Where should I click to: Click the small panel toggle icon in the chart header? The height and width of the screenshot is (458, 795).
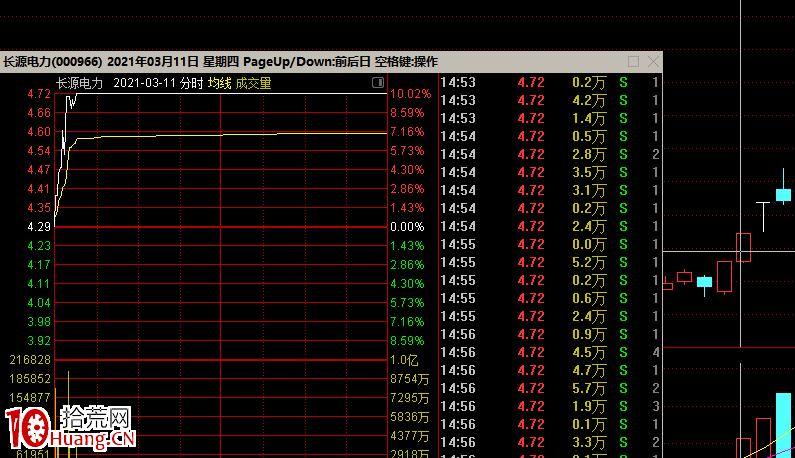[377, 82]
